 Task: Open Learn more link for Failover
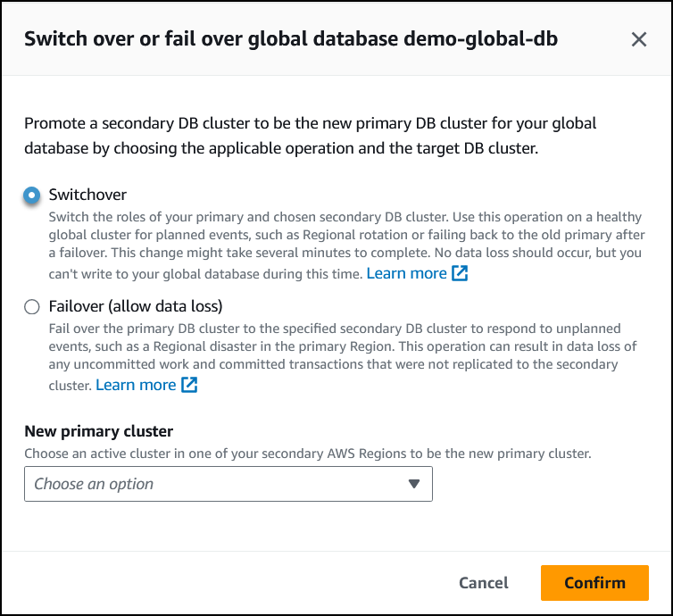coord(136,386)
